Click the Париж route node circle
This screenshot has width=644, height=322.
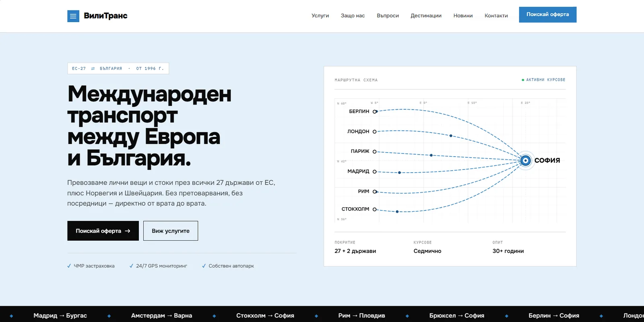click(375, 152)
